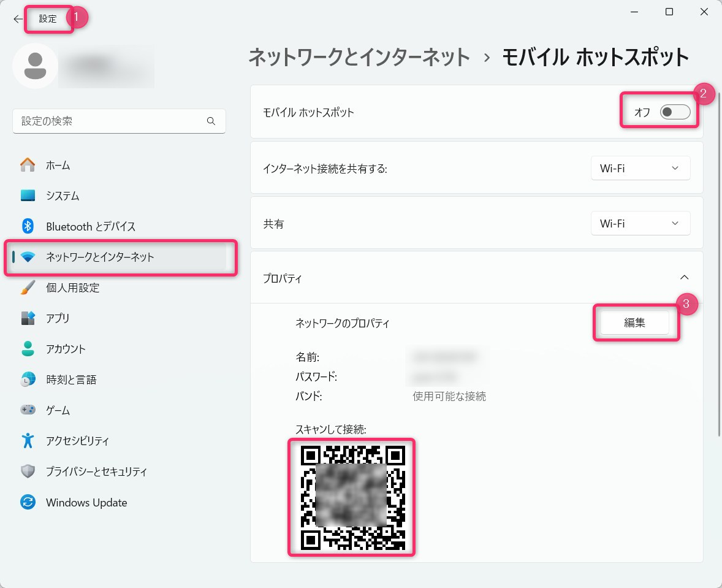Click the user profile avatar icon

point(35,66)
